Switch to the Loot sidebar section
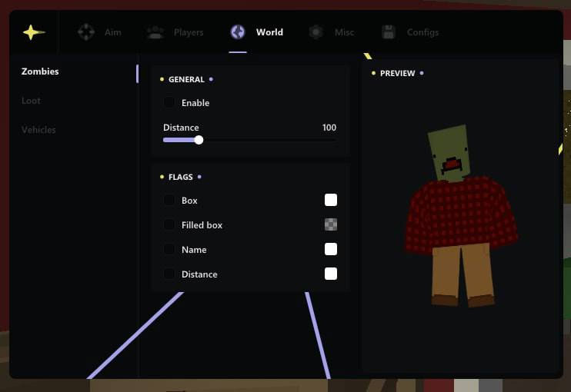 [x=31, y=101]
